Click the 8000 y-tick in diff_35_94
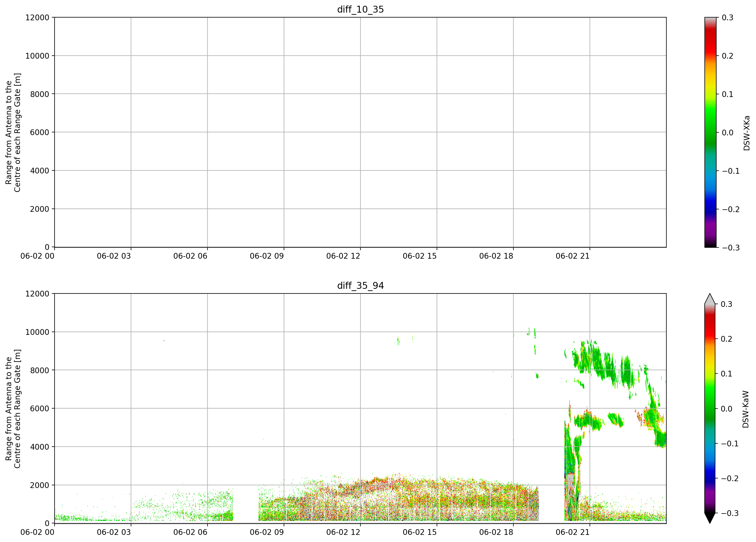Image resolution: width=756 pixels, height=542 pixels. [40, 370]
